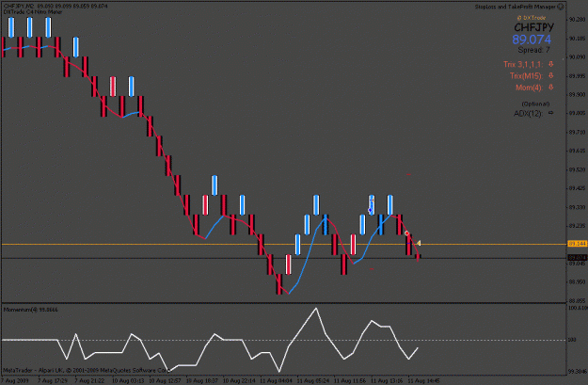Screen dimensions: 588x385
Task: Click the 89.520 price scale label
Action: click(577, 169)
